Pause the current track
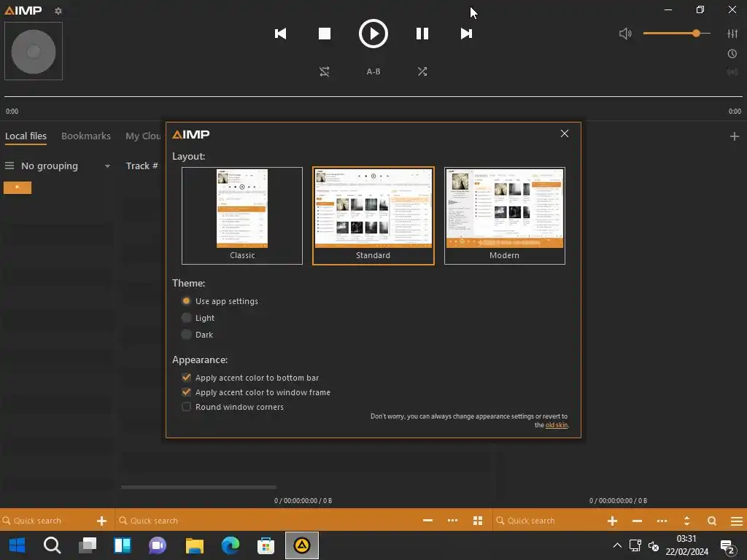This screenshot has height=560, width=747. 422,34
